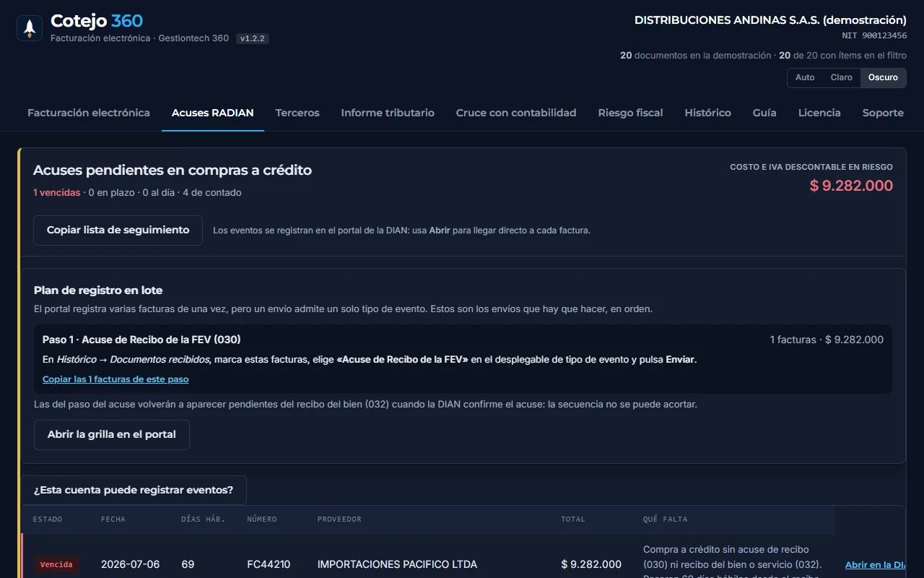Viewport: 924px width, 578px height.
Task: Open the Guía tab
Action: point(764,113)
